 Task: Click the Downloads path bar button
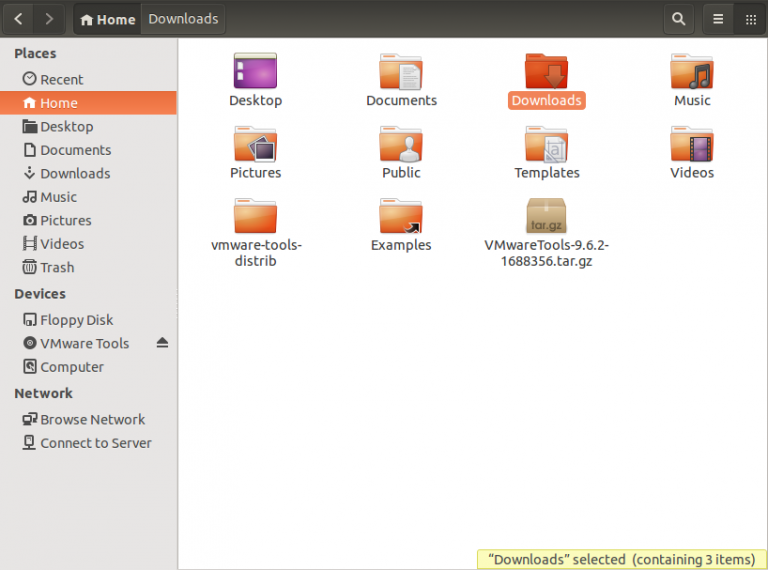click(x=183, y=19)
